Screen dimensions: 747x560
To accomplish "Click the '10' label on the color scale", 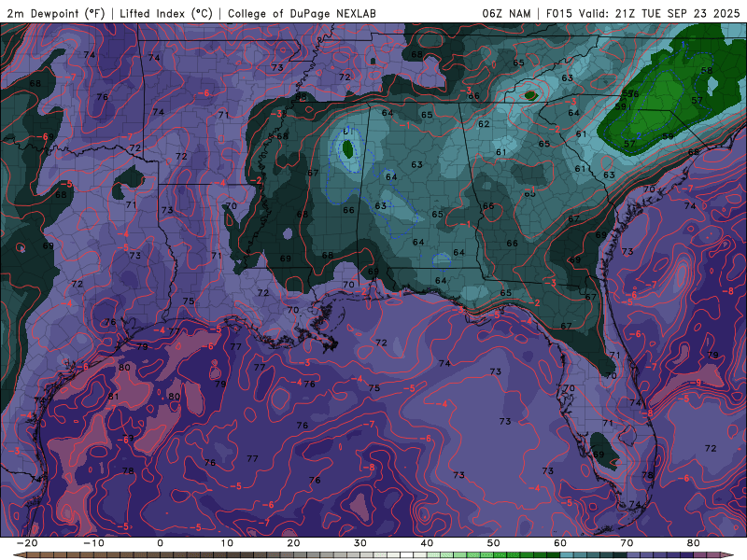I will (x=227, y=543).
